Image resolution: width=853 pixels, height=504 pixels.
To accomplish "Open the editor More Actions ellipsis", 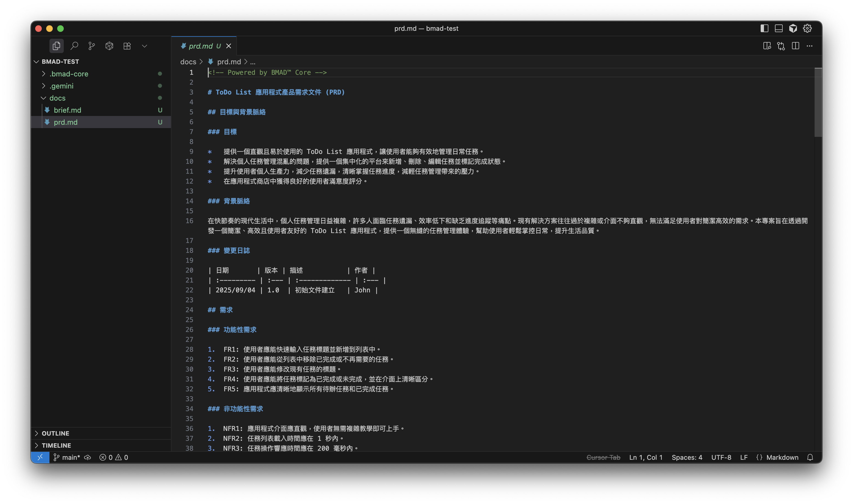I will (810, 46).
